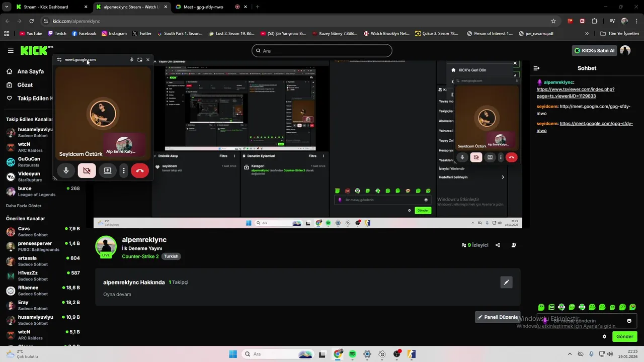644x362 pixels.
Task: Turn on camera in the Meet popup
Action: click(x=87, y=170)
